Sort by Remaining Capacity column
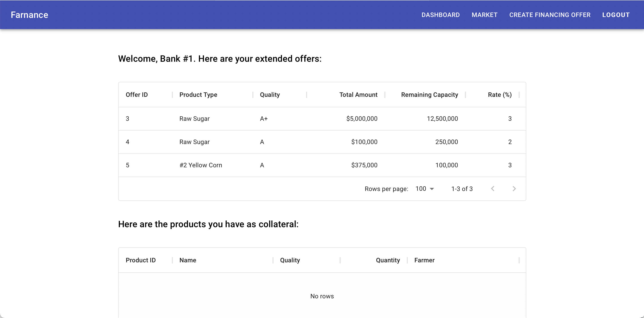 429,95
